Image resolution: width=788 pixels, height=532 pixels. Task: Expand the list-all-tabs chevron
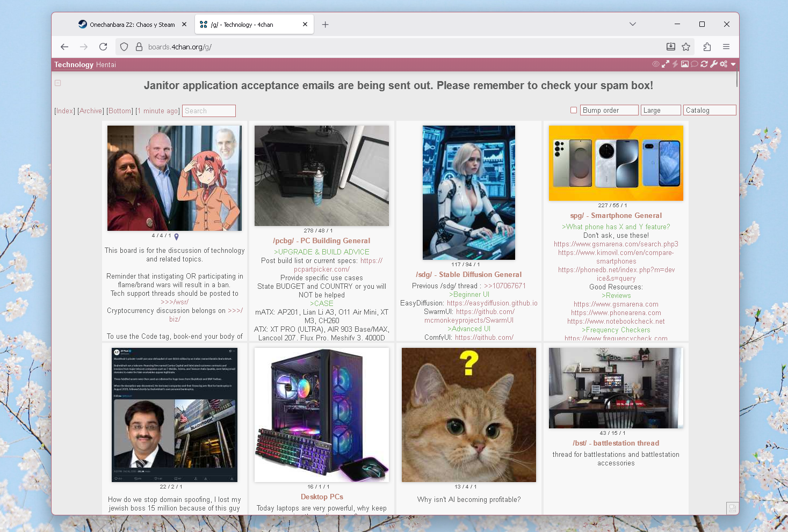633,24
